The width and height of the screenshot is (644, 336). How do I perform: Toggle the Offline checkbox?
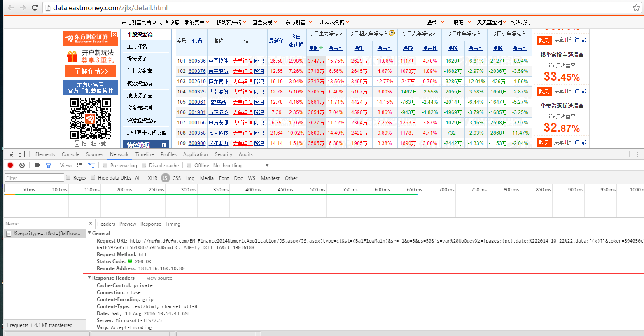189,165
